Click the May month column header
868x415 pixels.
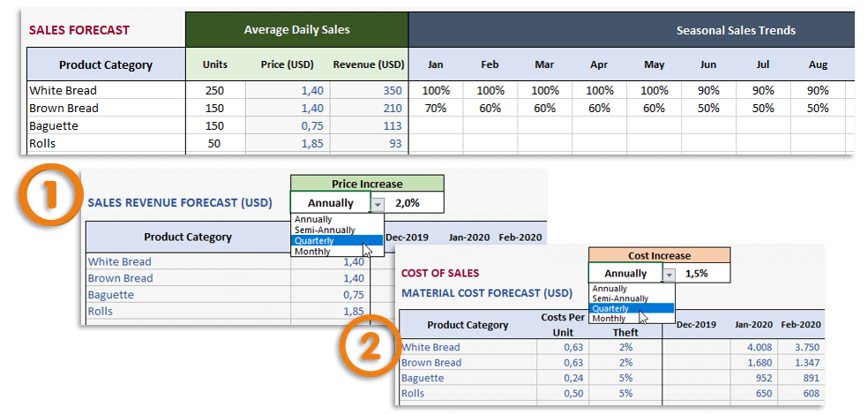[655, 64]
